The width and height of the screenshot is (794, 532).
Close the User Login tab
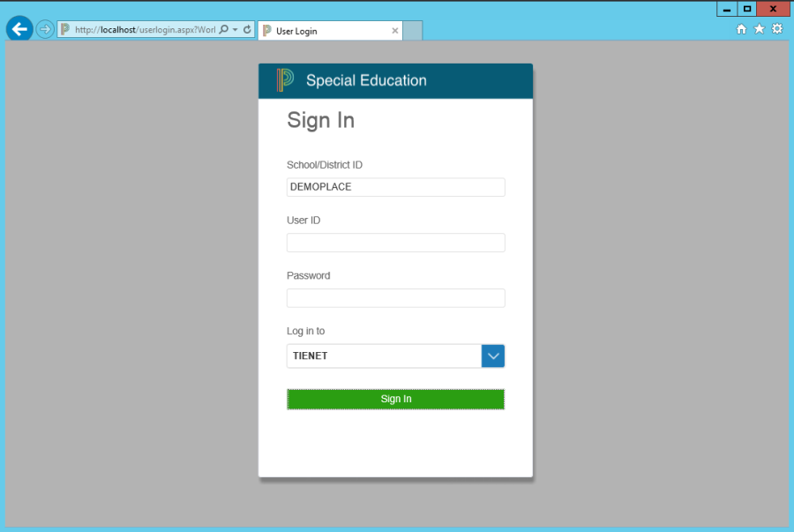394,31
